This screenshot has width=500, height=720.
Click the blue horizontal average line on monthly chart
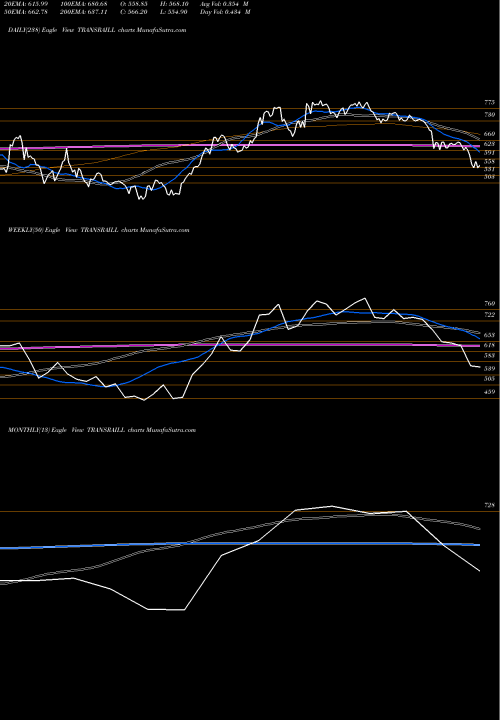tap(240, 545)
